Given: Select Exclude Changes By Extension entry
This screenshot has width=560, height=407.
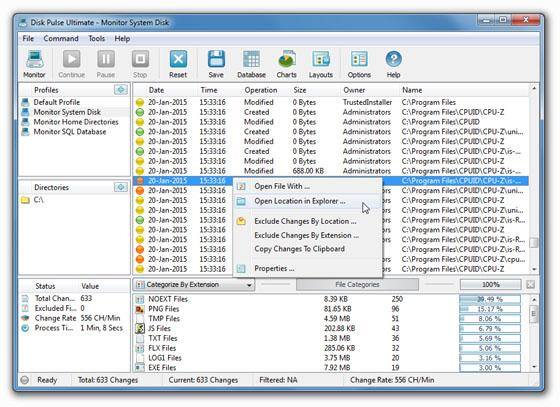Looking at the screenshot, I should (x=306, y=235).
